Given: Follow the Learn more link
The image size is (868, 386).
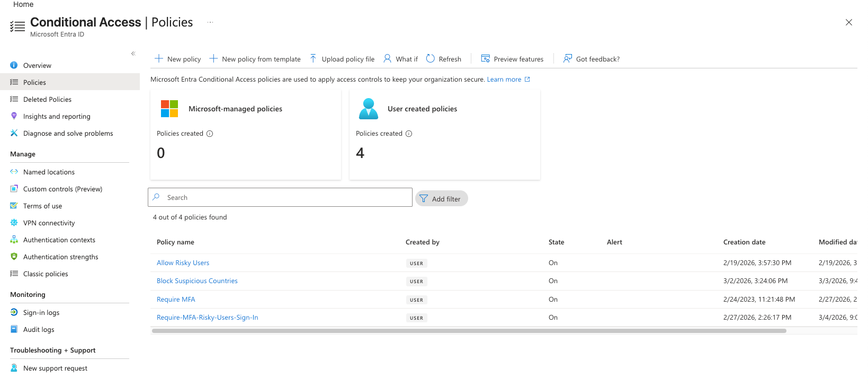Looking at the screenshot, I should pyautogui.click(x=504, y=80).
